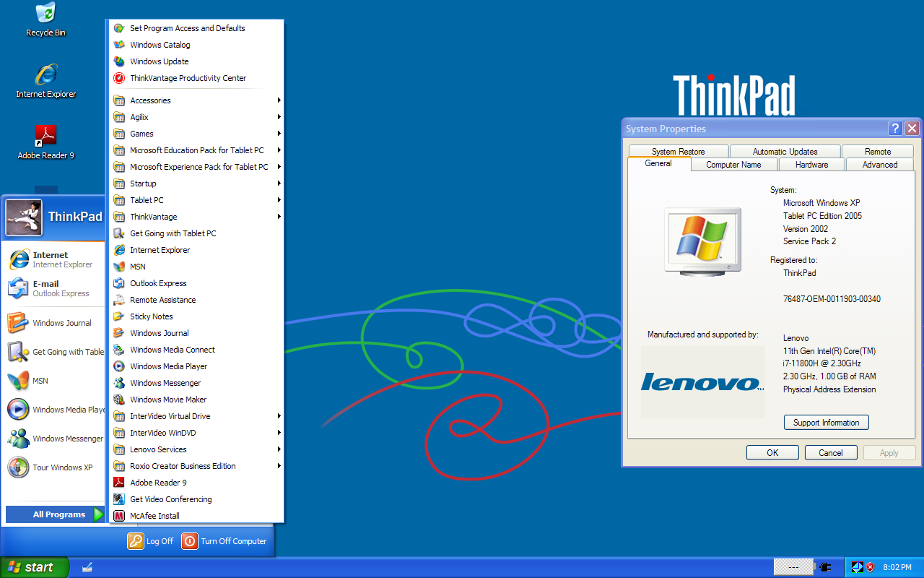Expand the Games folder submenu

(x=141, y=134)
